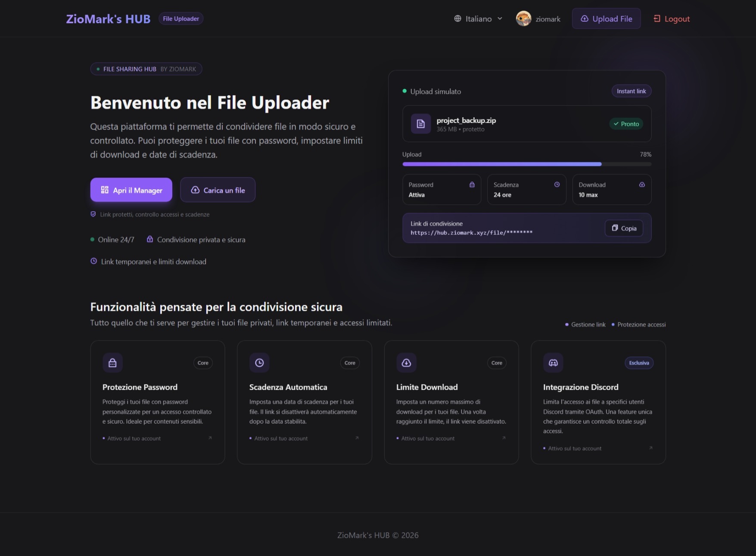Click the cloud upload icon in Upload File button

tap(585, 19)
